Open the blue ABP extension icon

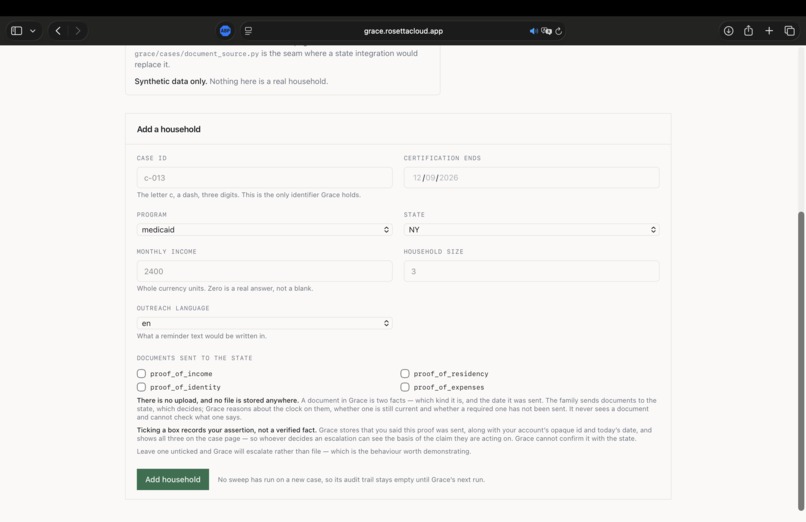point(225,31)
